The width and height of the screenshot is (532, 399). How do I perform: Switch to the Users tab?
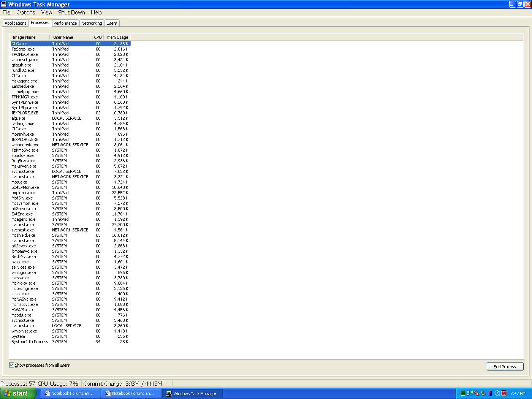point(112,23)
